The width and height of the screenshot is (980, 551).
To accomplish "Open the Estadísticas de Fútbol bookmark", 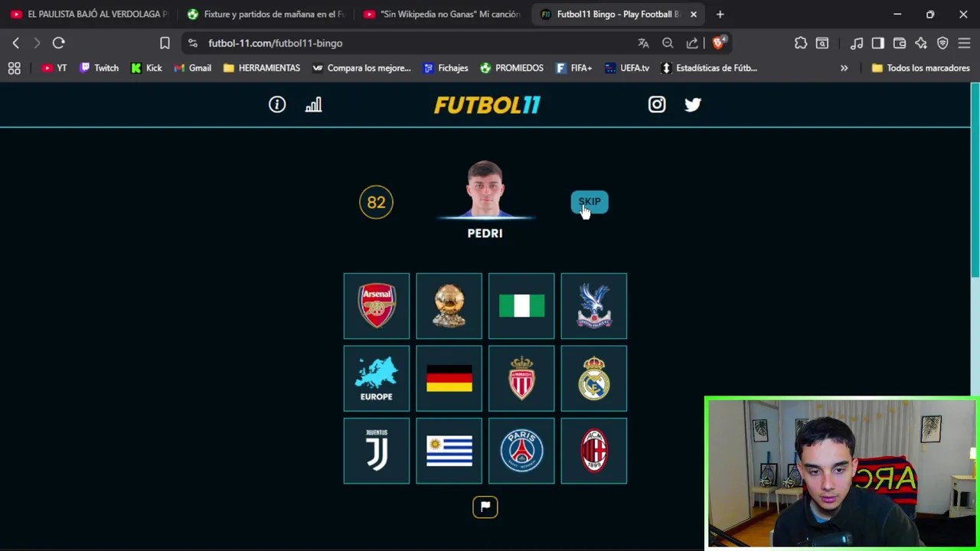I will 709,68.
